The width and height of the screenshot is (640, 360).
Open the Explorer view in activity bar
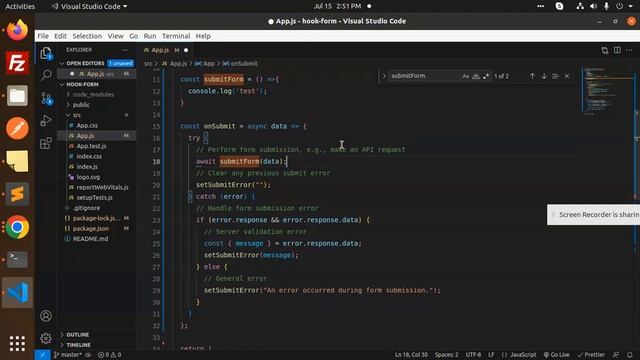46,53
